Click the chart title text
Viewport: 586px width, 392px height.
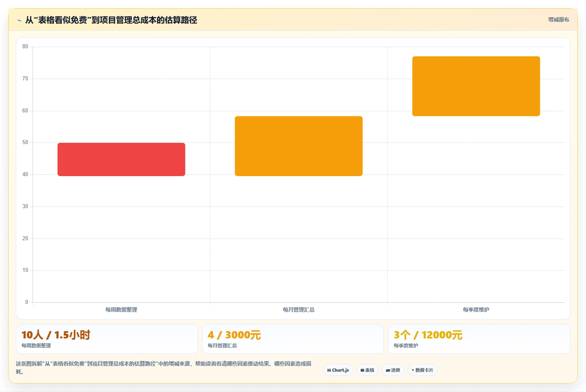(x=111, y=20)
